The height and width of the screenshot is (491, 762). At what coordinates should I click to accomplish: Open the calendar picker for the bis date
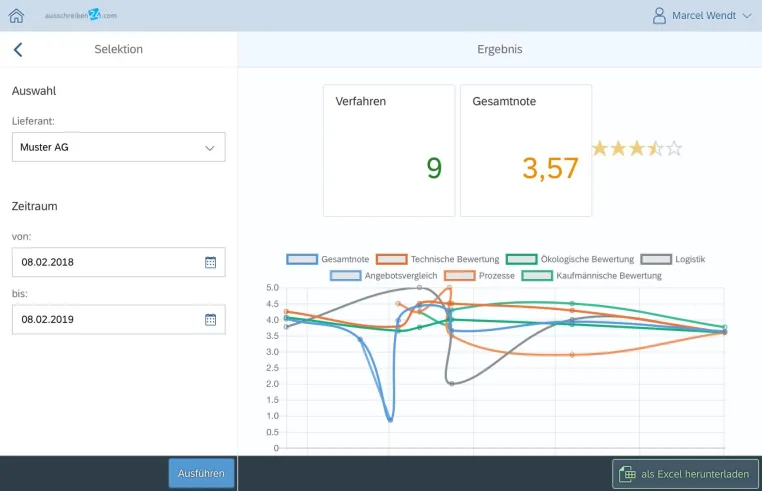point(210,320)
